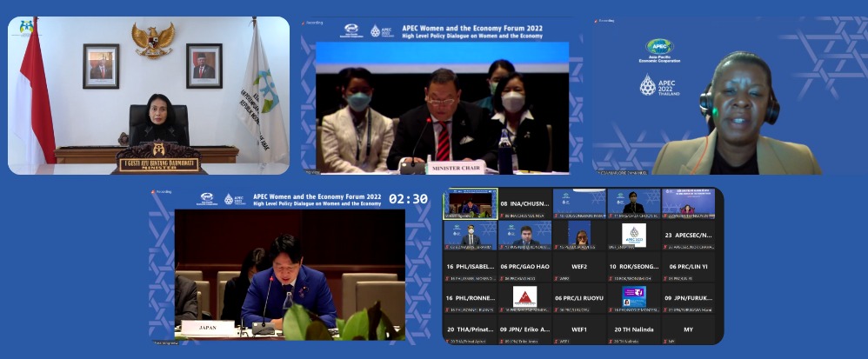The width and height of the screenshot is (868, 359).
Task: Click Recording indicator in headset speaker's window
Action: pos(604,21)
